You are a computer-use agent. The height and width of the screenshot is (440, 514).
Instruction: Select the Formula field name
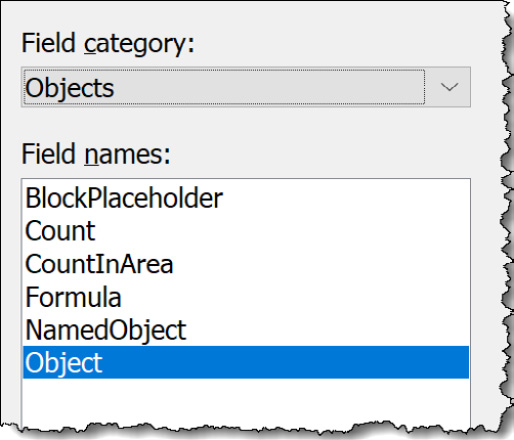[246, 297]
